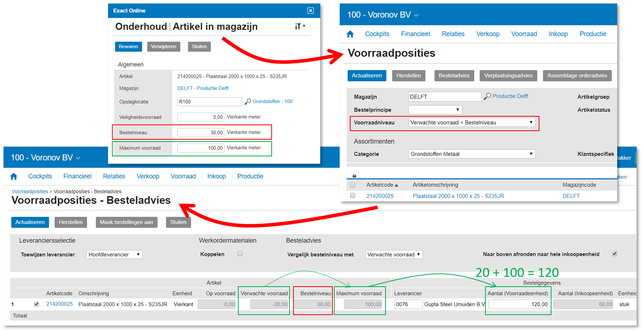This screenshot has height=331, width=644.
Task: Tick the checkbox for article 214200025 in Voorraadposities list
Action: pos(353,196)
